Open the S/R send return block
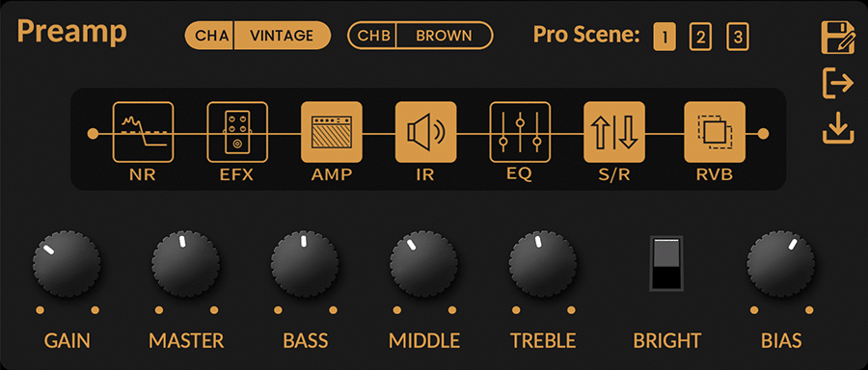Image resolution: width=868 pixels, height=370 pixels. point(614,132)
